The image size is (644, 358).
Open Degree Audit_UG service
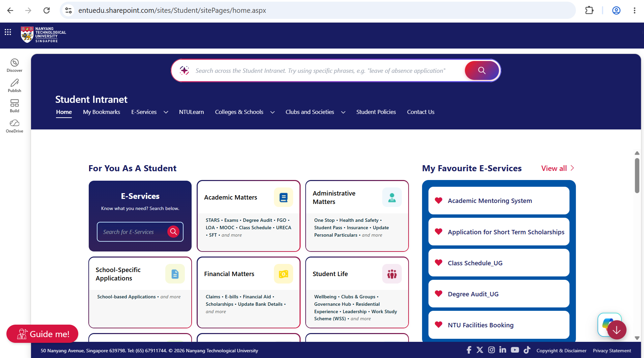(x=499, y=294)
